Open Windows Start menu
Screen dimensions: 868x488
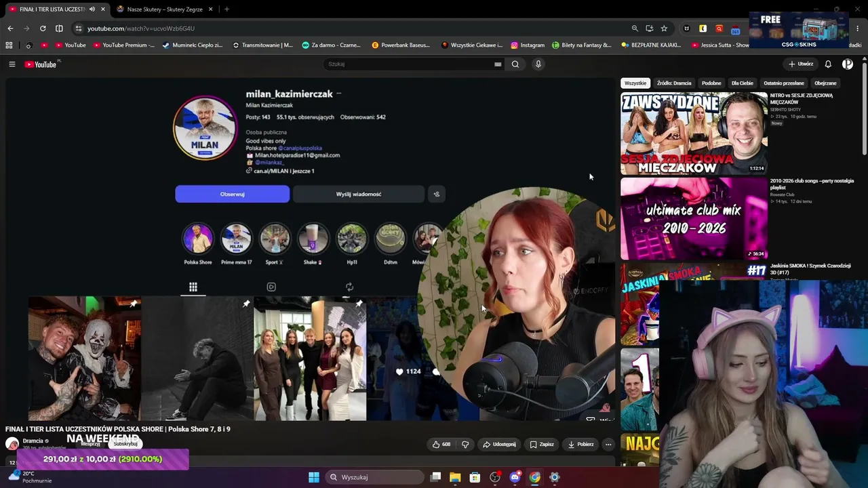314,477
